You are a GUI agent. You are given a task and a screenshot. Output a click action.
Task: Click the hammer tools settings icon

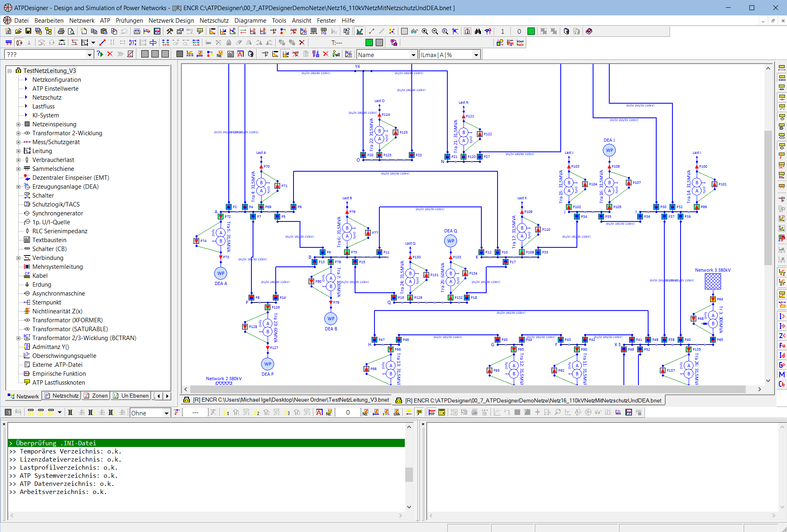click(x=170, y=31)
